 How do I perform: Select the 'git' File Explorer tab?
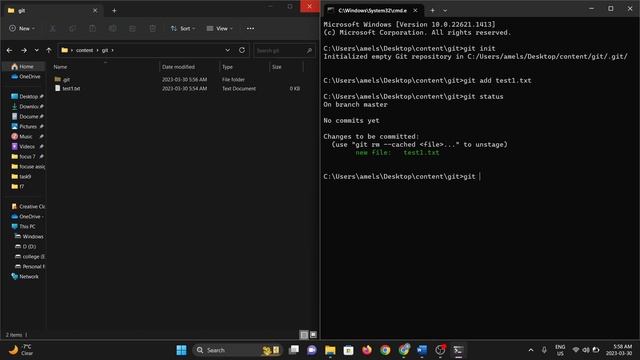point(51,11)
